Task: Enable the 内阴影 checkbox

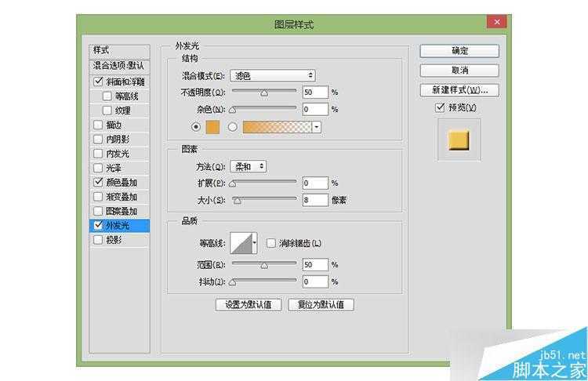Action: (98, 139)
